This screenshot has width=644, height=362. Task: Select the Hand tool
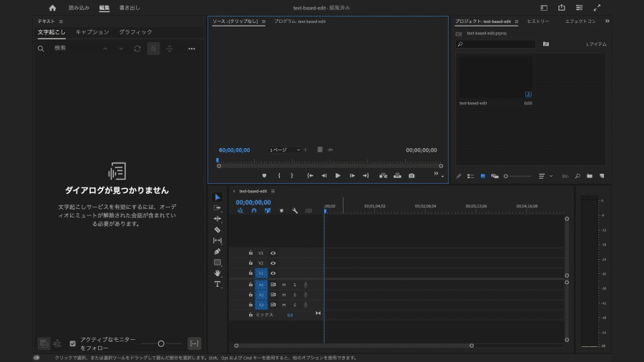click(x=218, y=273)
